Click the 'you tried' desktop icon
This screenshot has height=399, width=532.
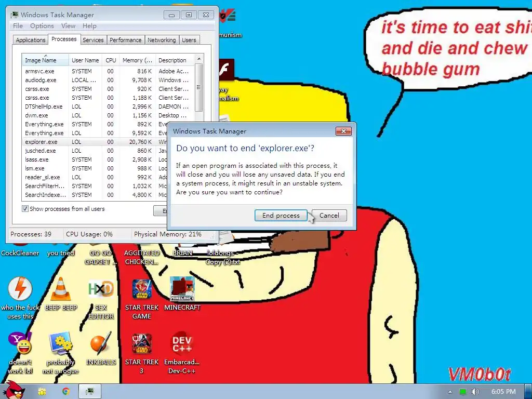tap(61, 253)
